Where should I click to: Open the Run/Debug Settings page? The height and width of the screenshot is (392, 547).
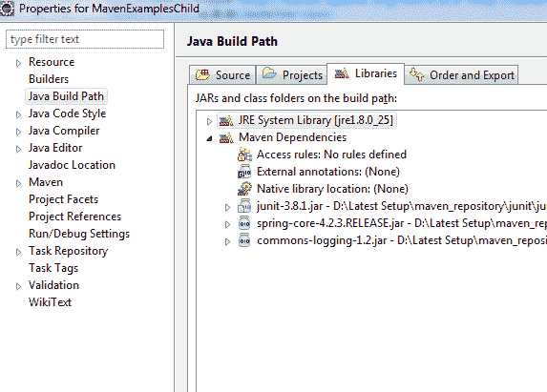[79, 234]
